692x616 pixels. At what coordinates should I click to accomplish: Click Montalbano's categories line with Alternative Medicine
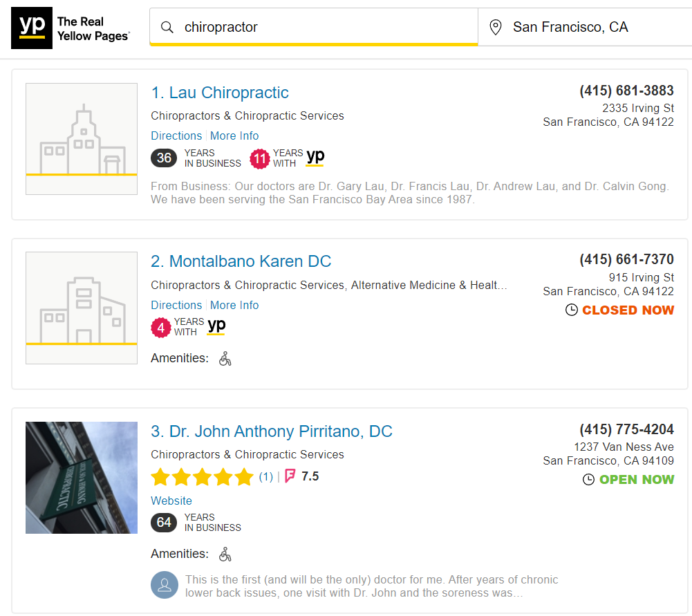click(329, 285)
